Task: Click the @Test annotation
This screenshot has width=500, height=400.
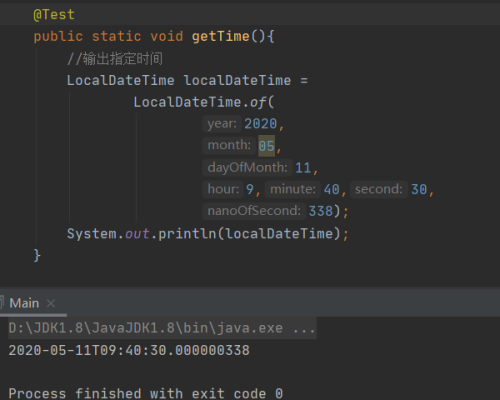Action: (x=54, y=15)
